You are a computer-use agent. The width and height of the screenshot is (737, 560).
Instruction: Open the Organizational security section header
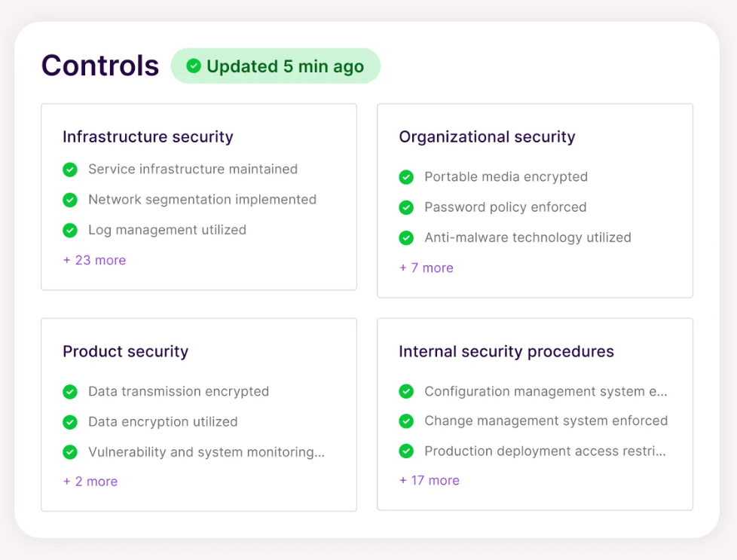pos(487,136)
